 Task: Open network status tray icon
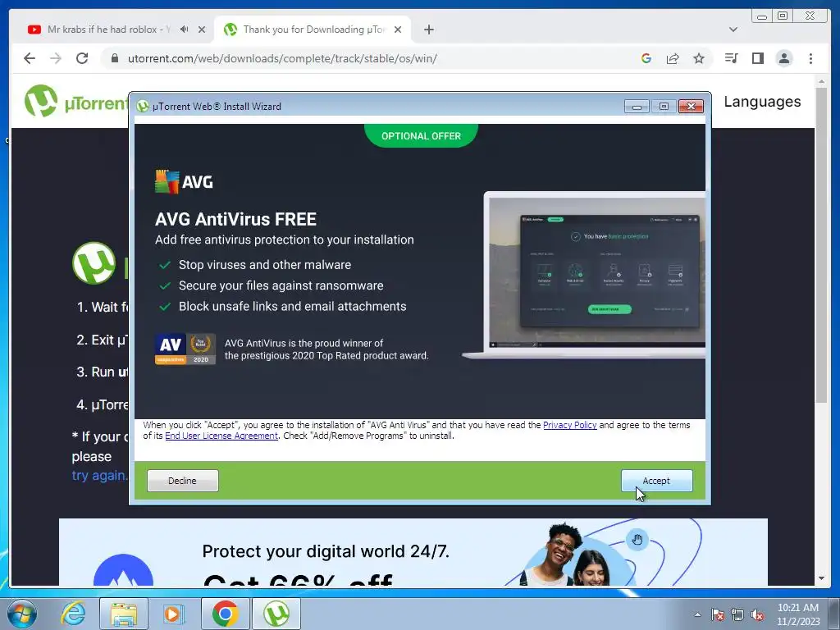pyautogui.click(x=737, y=614)
